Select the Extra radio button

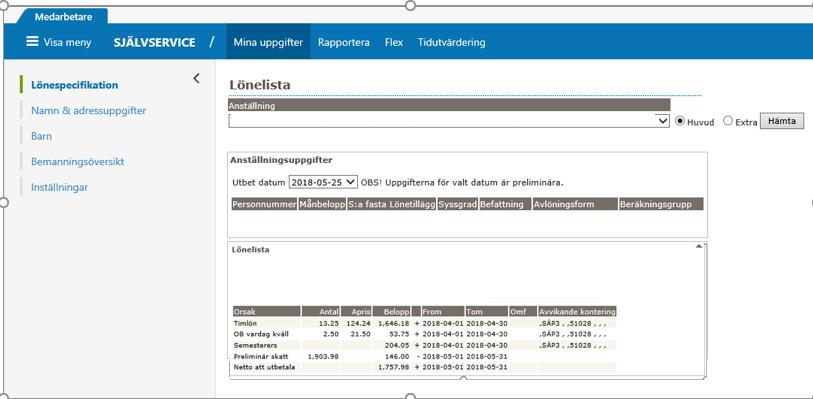coord(728,121)
